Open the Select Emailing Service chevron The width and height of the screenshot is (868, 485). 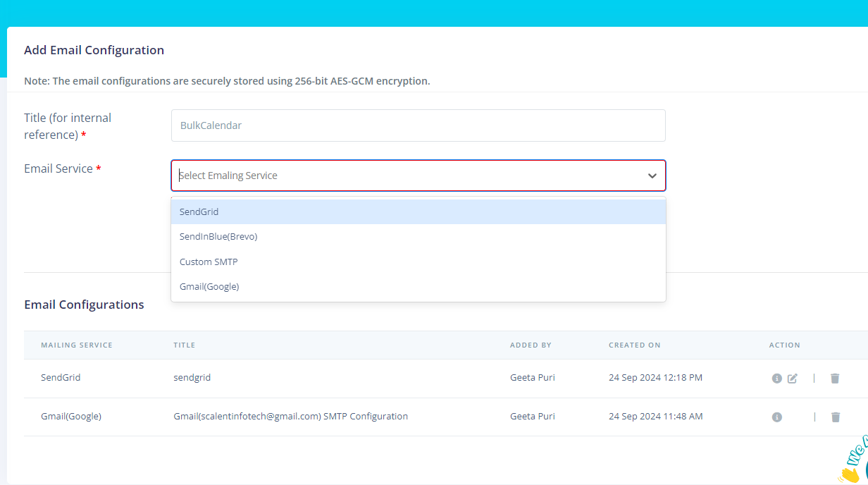[652, 176]
